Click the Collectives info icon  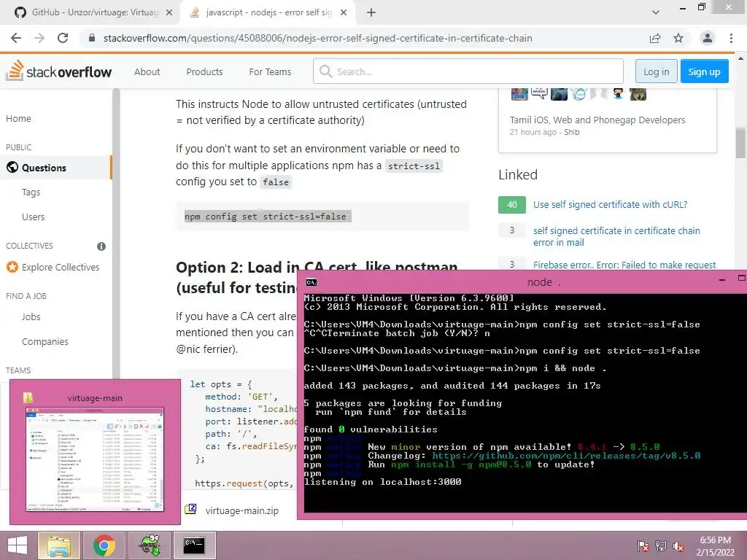(x=101, y=246)
